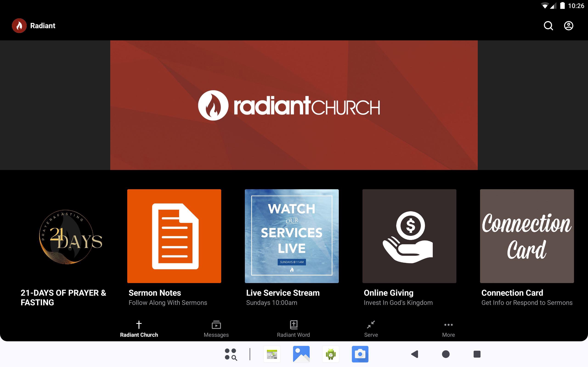
Task: Tap the Radiant flame logo
Action: [19, 25]
